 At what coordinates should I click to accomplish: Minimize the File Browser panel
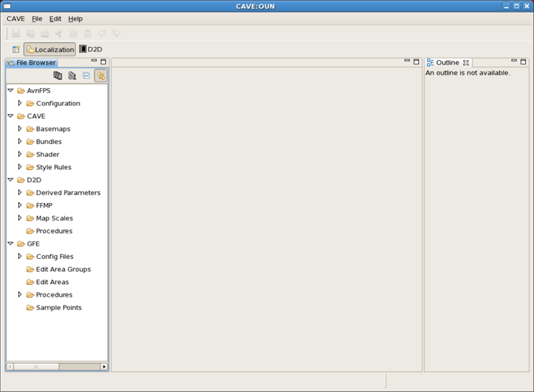[94, 61]
